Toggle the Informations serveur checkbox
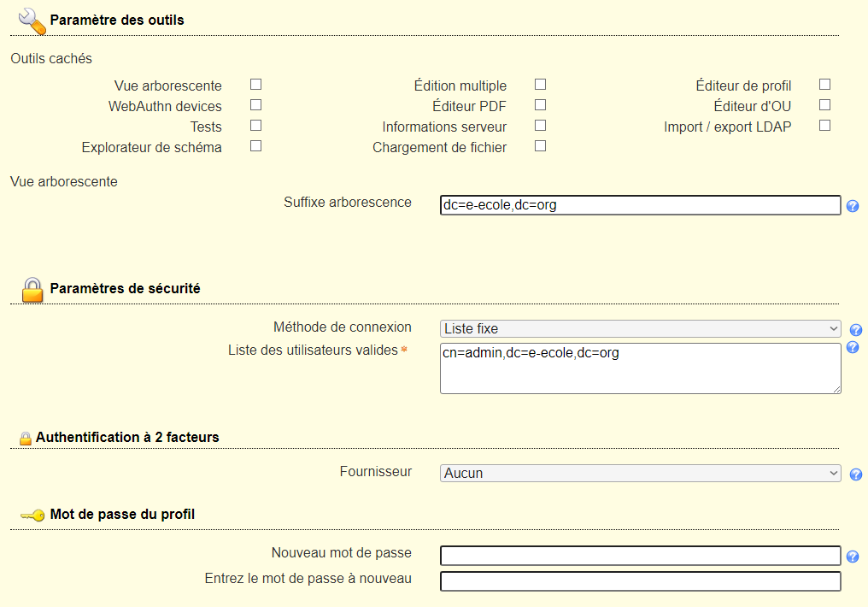 point(540,126)
